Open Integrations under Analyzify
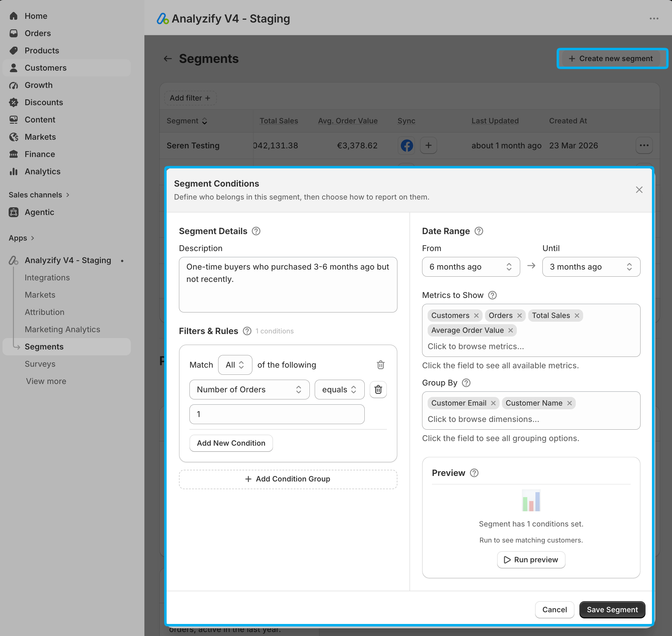672x636 pixels. (x=47, y=278)
